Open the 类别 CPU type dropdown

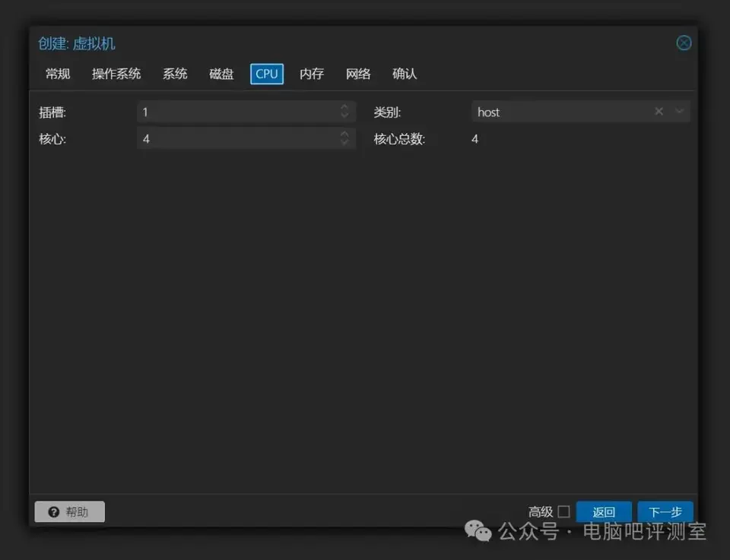tap(679, 112)
